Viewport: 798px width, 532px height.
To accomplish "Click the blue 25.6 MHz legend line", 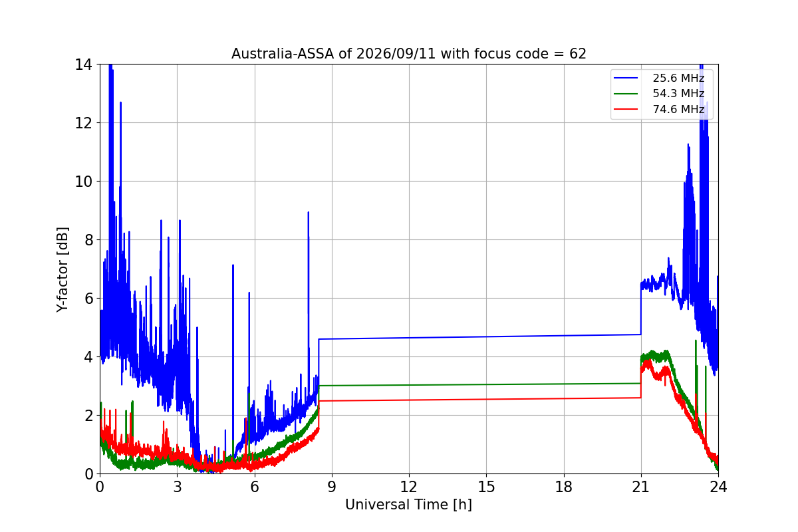I will click(x=626, y=78).
